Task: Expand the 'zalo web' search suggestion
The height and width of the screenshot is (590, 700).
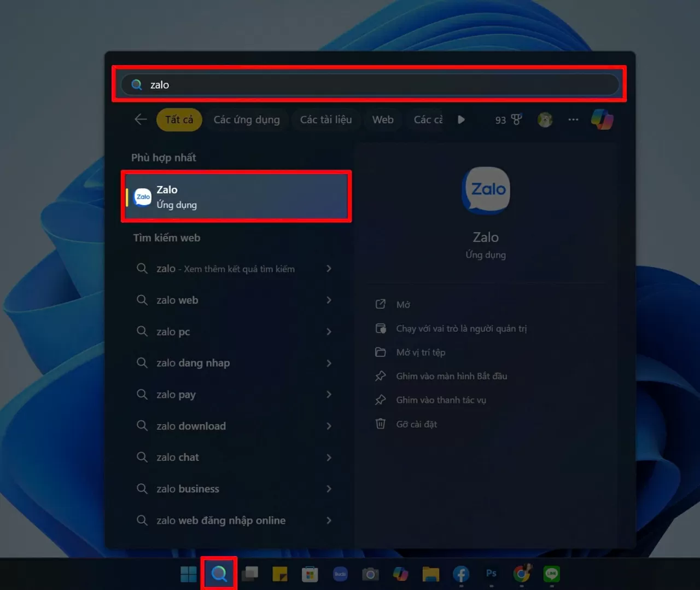Action: click(x=329, y=300)
